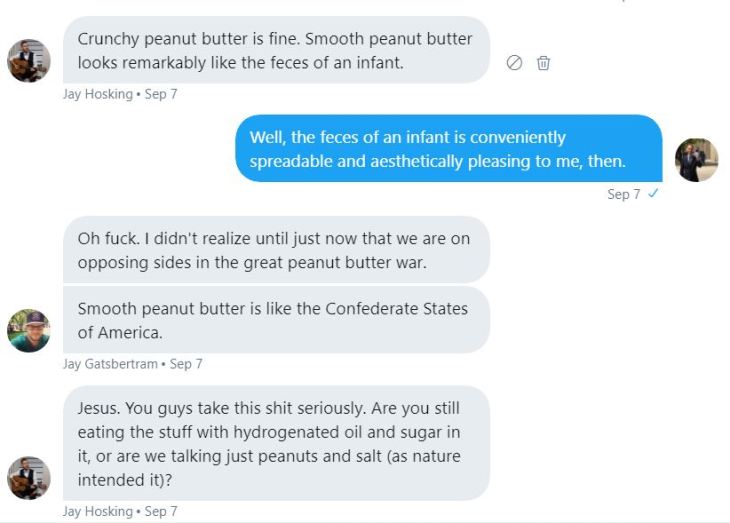Open Jay Hosking's avatar beside the crunchy message

tap(29, 61)
